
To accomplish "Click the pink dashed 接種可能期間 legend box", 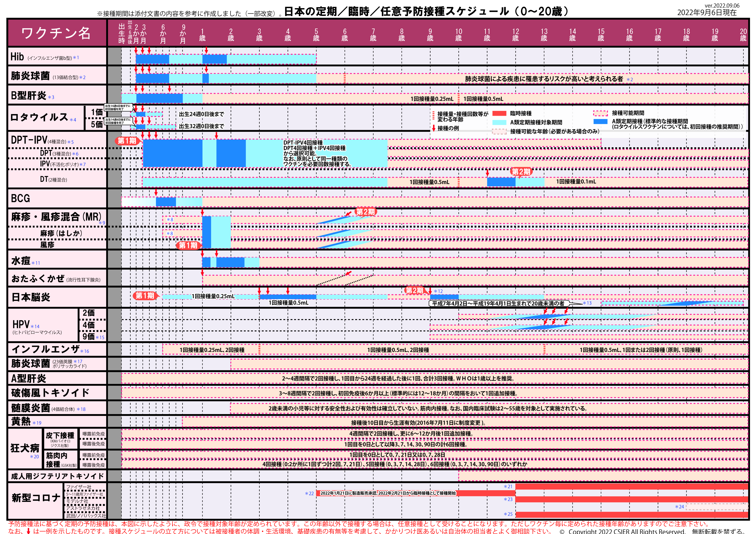I will [x=600, y=113].
